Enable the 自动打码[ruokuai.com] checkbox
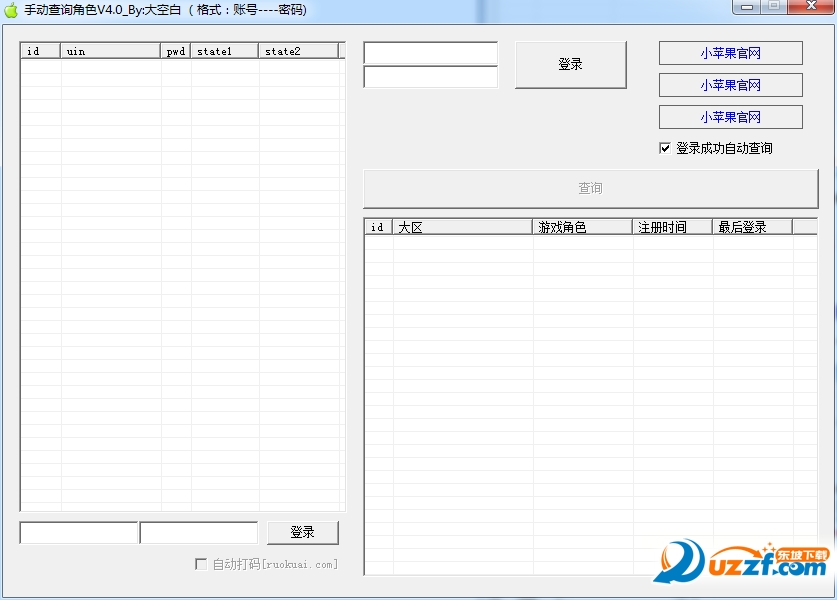Image resolution: width=837 pixels, height=600 pixels. coord(201,564)
